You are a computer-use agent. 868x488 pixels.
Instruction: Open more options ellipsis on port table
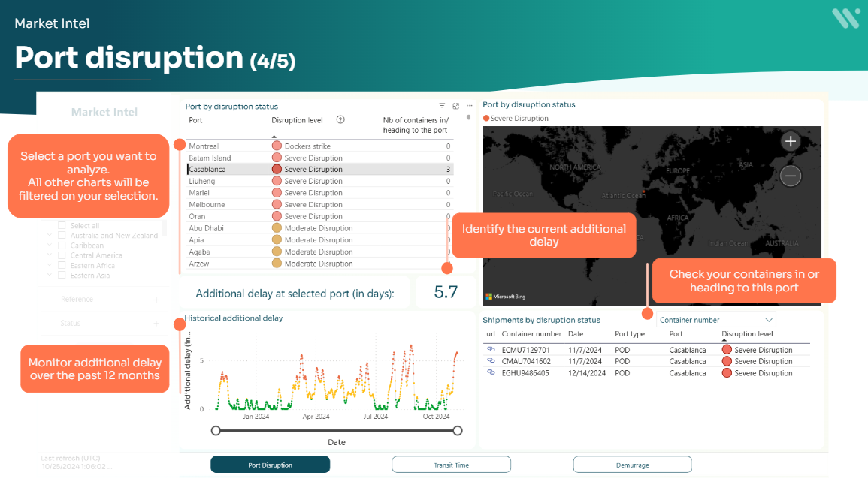[470, 106]
